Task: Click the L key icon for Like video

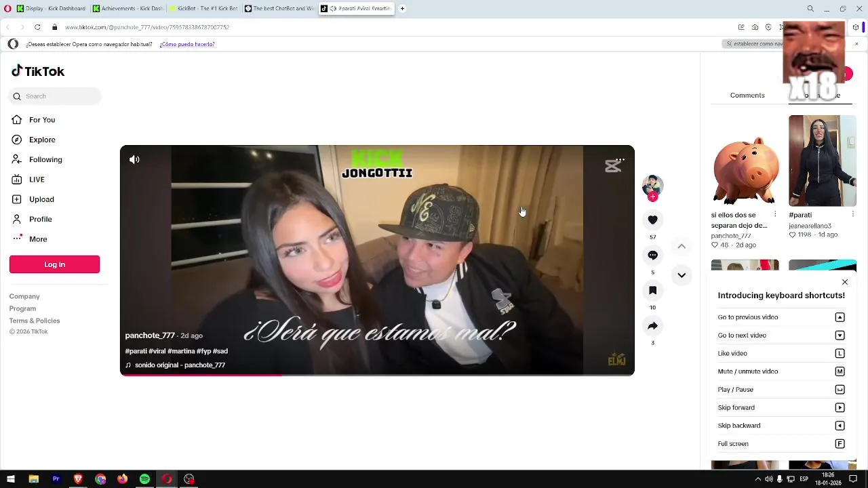Action: click(840, 353)
